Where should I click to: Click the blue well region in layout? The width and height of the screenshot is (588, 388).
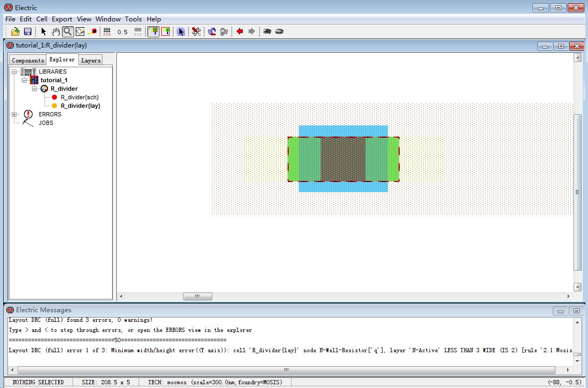343,131
